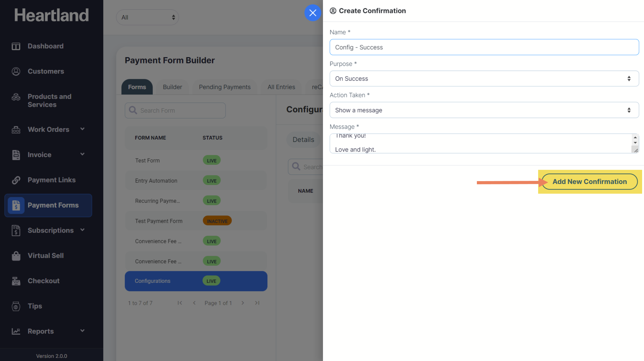
Task: Open the Action Taken dropdown
Action: point(484,110)
